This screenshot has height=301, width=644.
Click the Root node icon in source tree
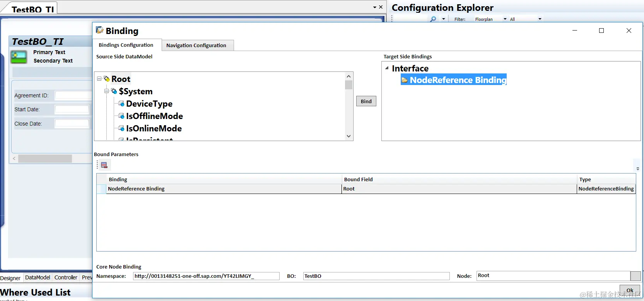pos(107,79)
